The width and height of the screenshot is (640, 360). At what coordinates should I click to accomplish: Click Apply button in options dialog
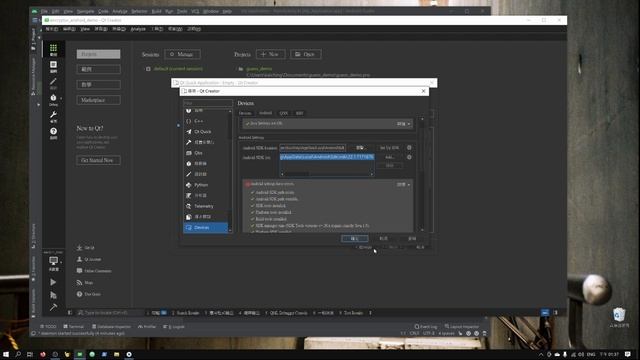point(412,238)
